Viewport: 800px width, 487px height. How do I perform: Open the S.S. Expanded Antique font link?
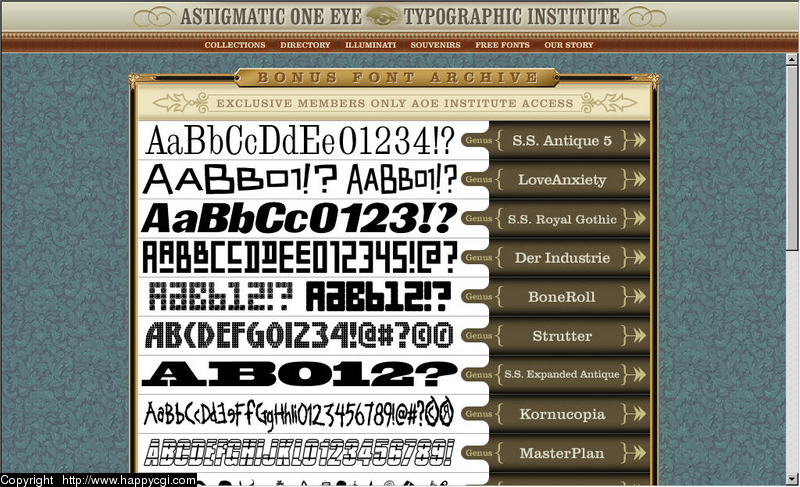click(x=562, y=374)
